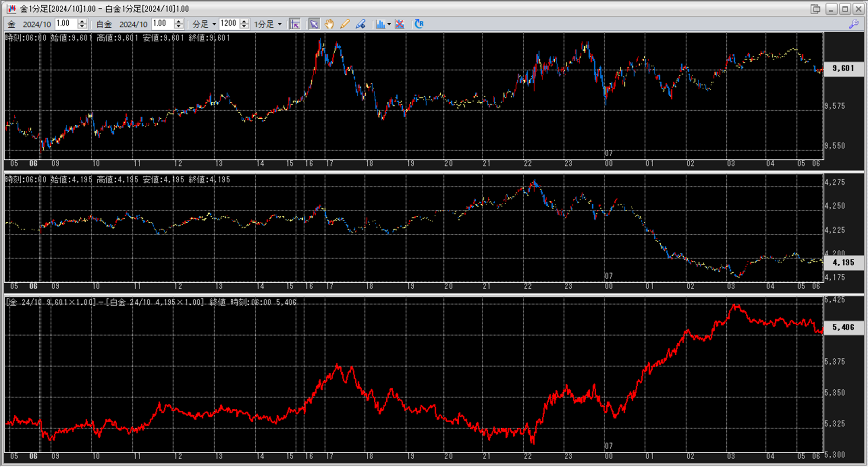Click the 金 symbol label in toolbar
This screenshot has height=467, width=868.
(x=12, y=24)
